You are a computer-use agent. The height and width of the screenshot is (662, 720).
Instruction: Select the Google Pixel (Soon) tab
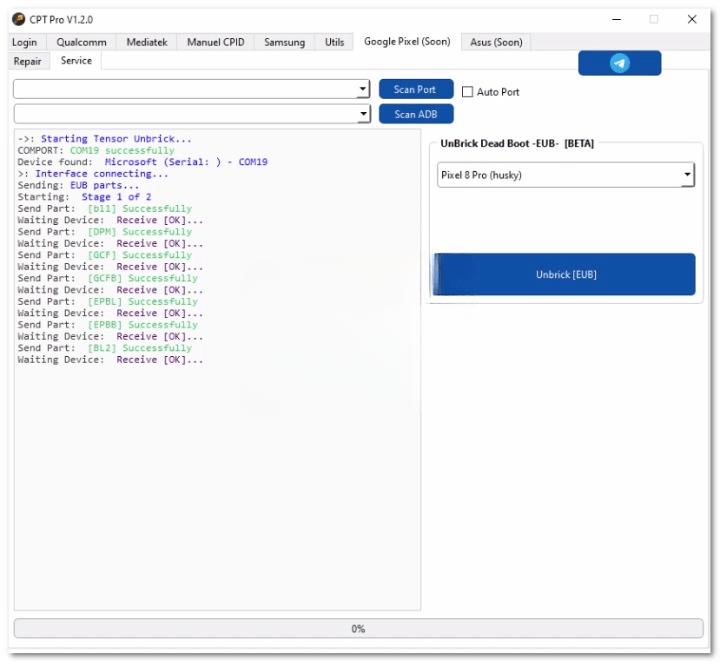(x=407, y=41)
